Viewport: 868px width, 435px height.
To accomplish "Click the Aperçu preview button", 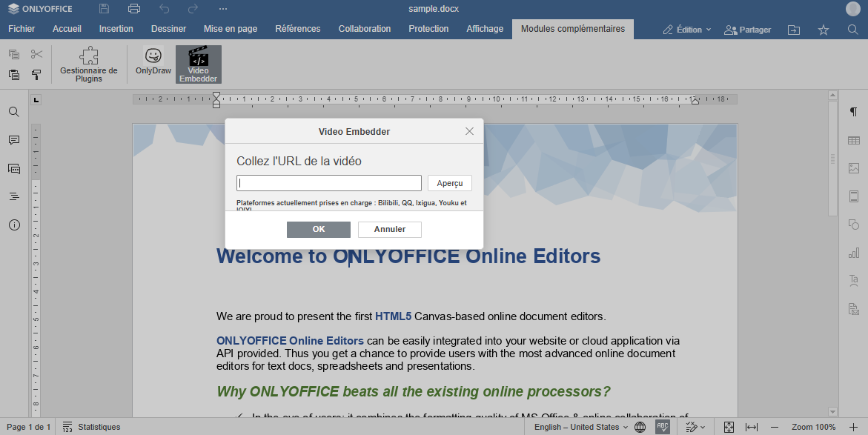I will click(x=449, y=183).
